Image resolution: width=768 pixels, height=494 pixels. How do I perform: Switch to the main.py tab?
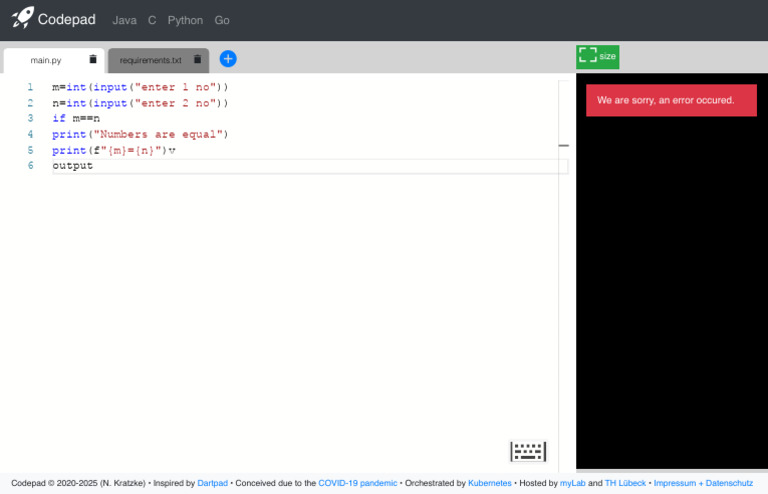point(46,60)
